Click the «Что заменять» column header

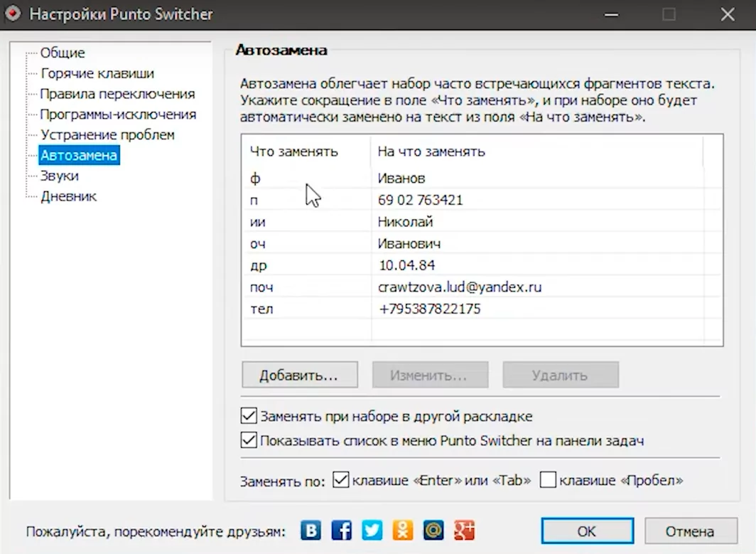coord(307,151)
